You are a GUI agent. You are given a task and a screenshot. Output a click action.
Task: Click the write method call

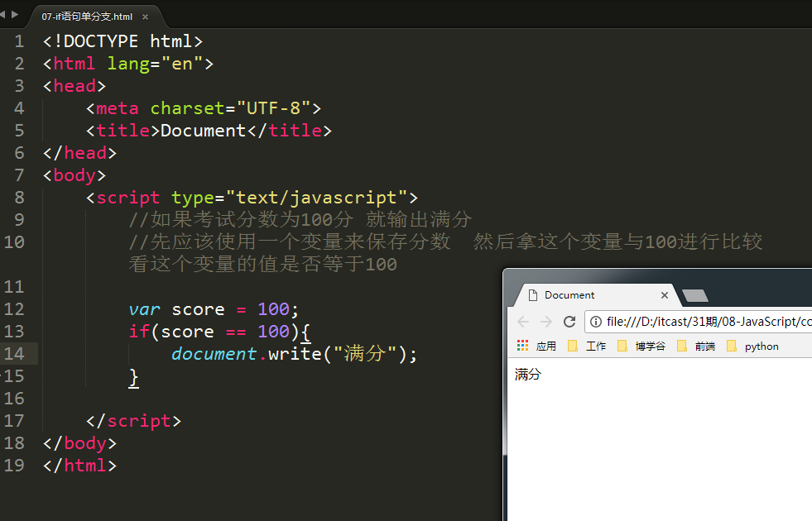click(295, 354)
